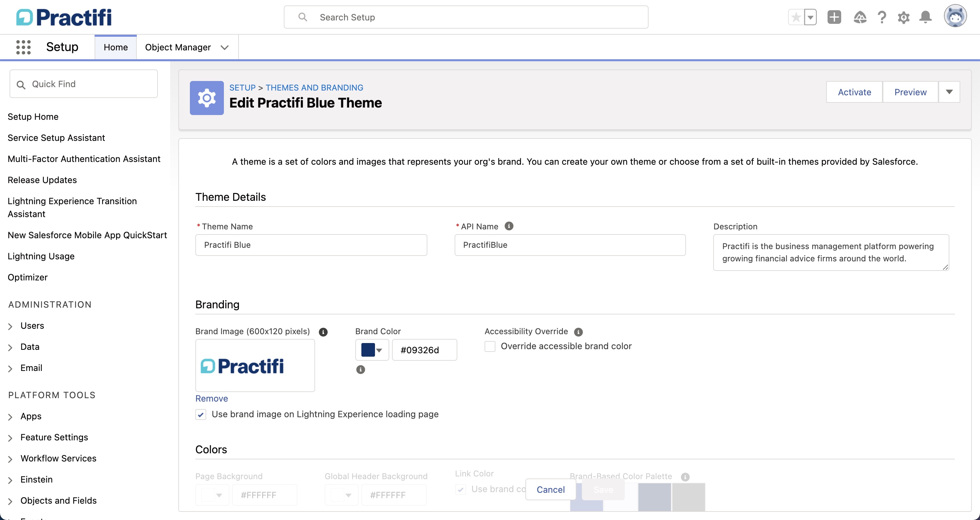Click the API Name field

click(x=570, y=245)
